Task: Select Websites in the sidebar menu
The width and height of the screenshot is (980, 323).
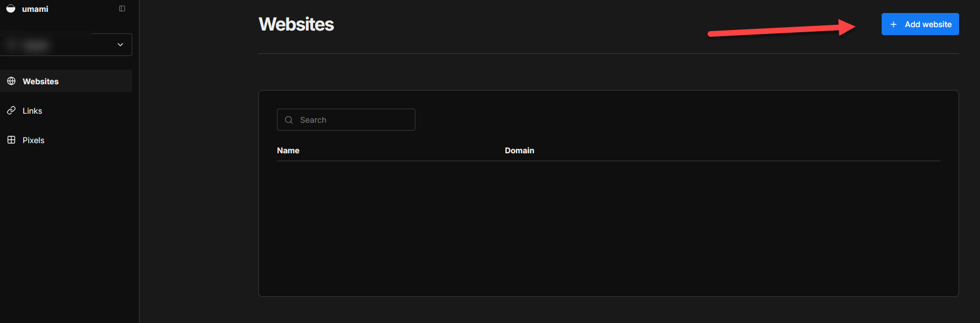Action: pos(41,81)
